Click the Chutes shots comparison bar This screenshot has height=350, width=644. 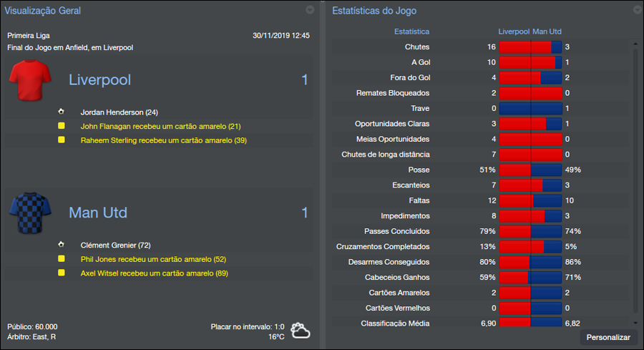[530, 47]
